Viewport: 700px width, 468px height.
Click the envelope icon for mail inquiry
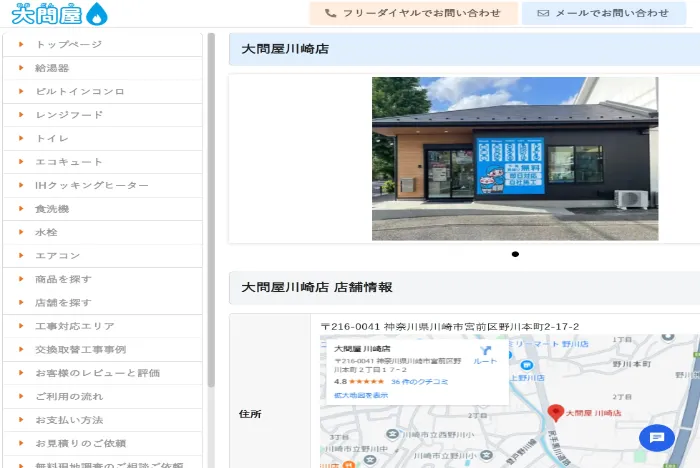[x=543, y=13]
